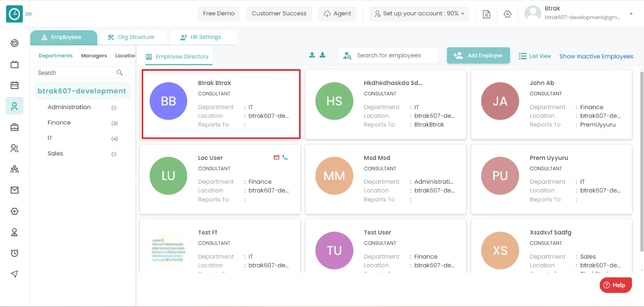The image size is (644, 307).
Task: Open the calendar icon in left sidebar
Action: [x=14, y=85]
